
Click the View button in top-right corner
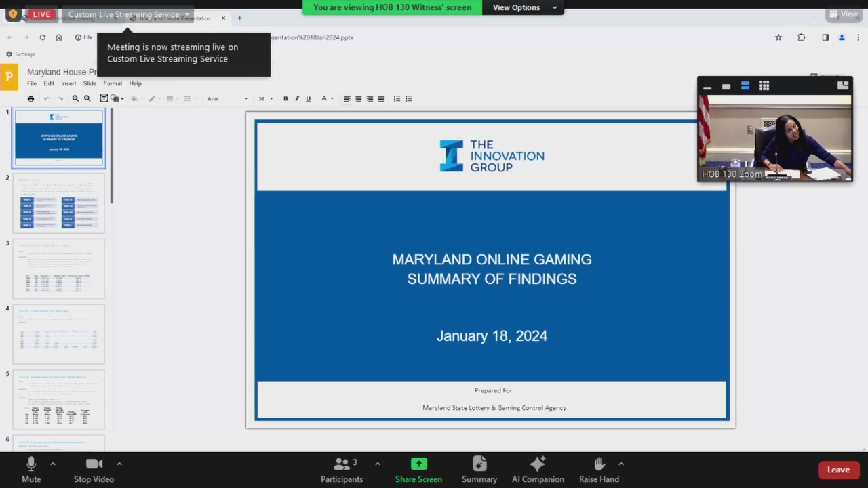843,14
